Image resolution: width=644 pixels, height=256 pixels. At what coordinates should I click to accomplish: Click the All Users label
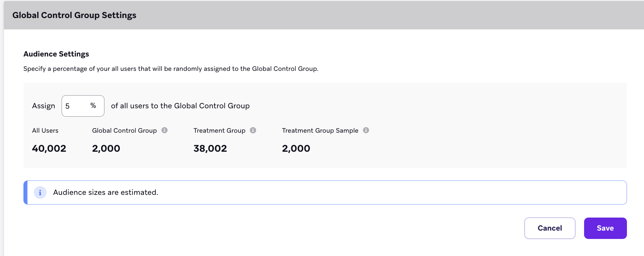pos(45,131)
